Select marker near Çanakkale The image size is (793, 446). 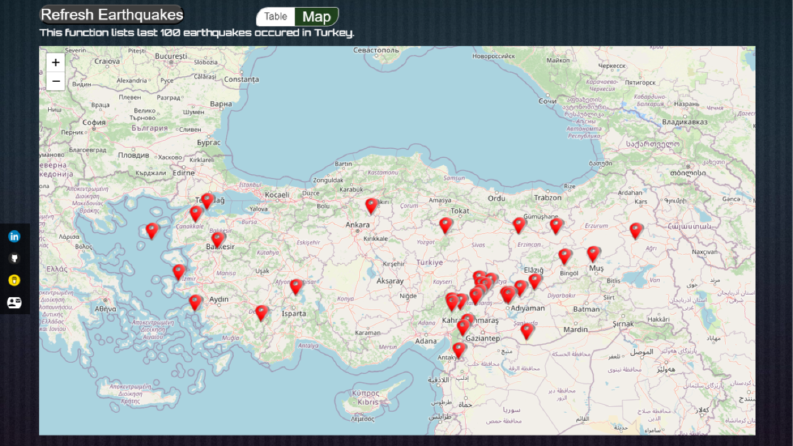[x=196, y=213]
